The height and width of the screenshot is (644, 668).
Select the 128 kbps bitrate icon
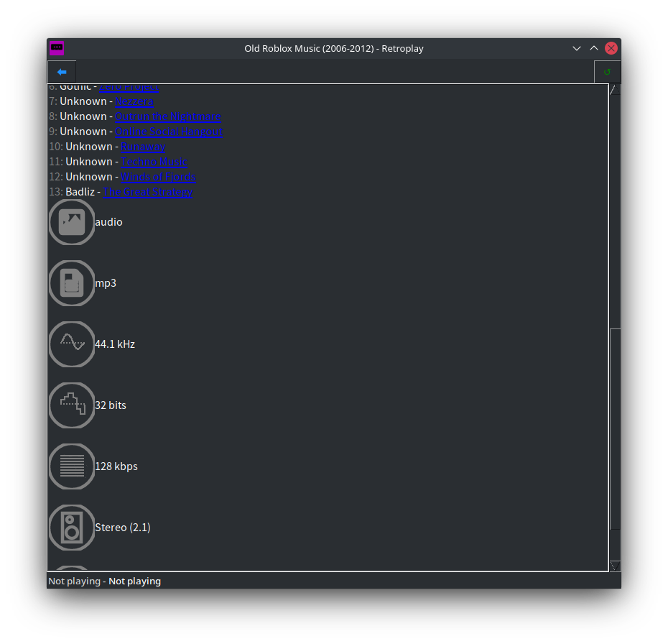(x=72, y=466)
